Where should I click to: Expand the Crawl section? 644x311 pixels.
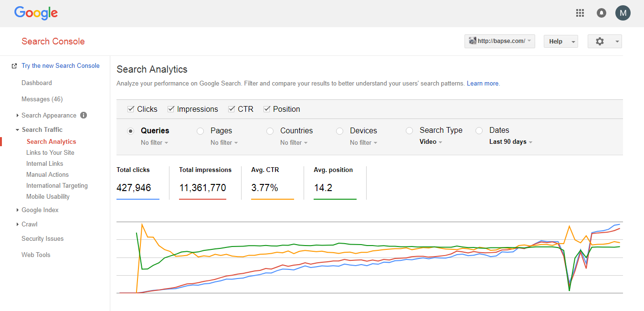18,224
